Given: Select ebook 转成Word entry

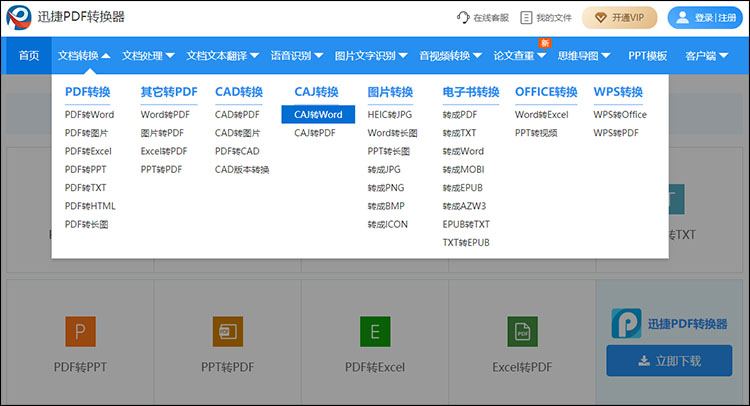Looking at the screenshot, I should click(x=463, y=151).
